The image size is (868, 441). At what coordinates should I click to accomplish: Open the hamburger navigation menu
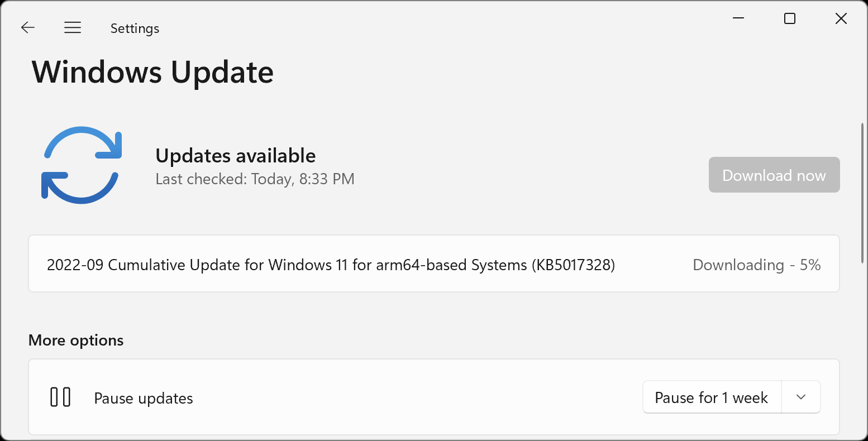click(x=73, y=27)
